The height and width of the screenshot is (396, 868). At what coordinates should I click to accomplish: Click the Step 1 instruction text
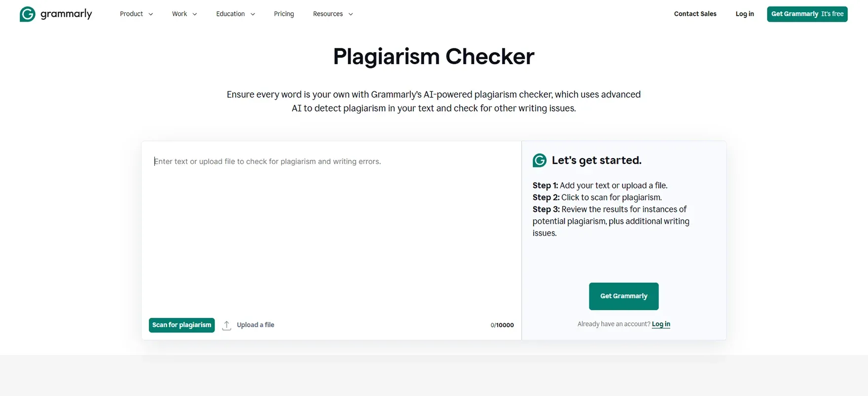tap(600, 186)
